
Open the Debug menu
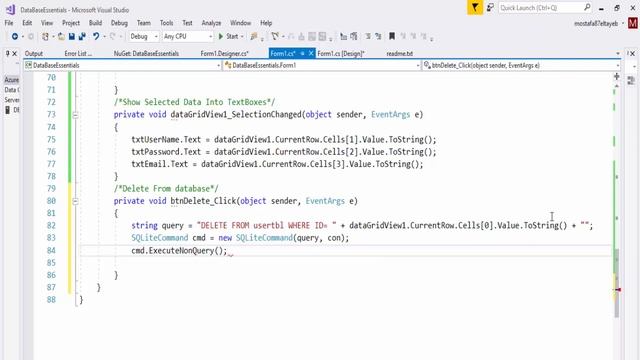click(x=119, y=23)
